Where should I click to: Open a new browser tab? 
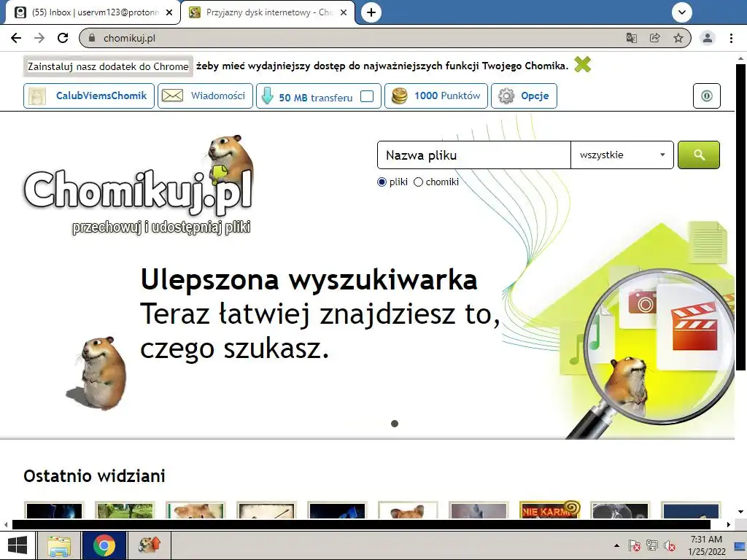(371, 12)
